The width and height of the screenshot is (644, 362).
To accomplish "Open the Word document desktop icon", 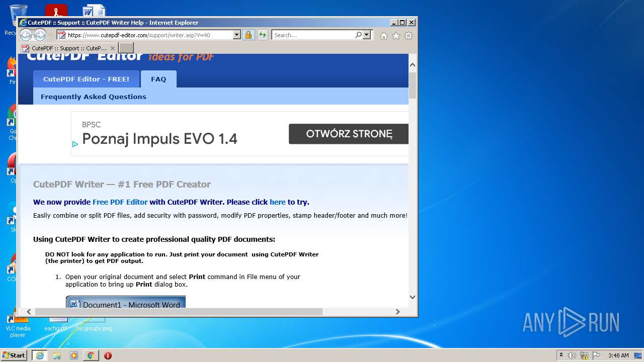I will tap(94, 11).
